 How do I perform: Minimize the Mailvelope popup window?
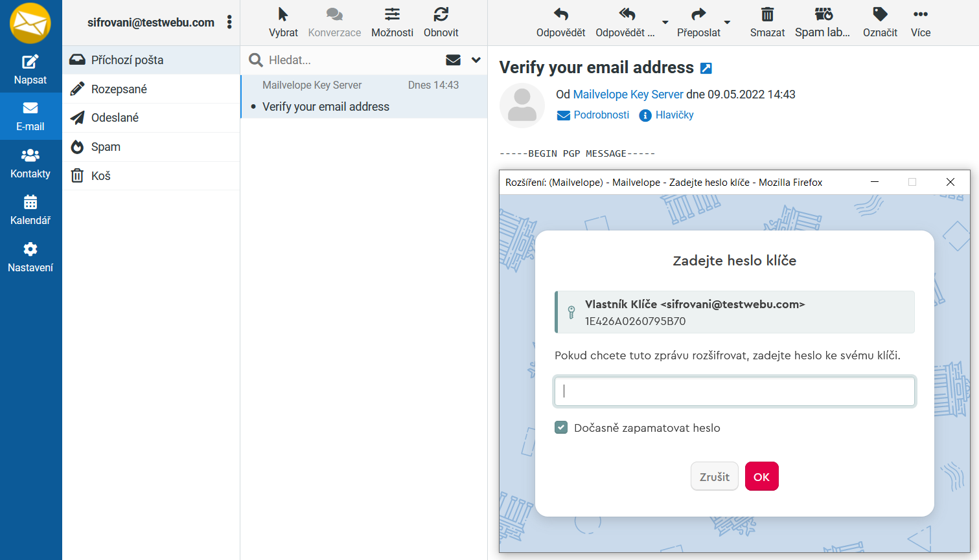pyautogui.click(x=875, y=182)
